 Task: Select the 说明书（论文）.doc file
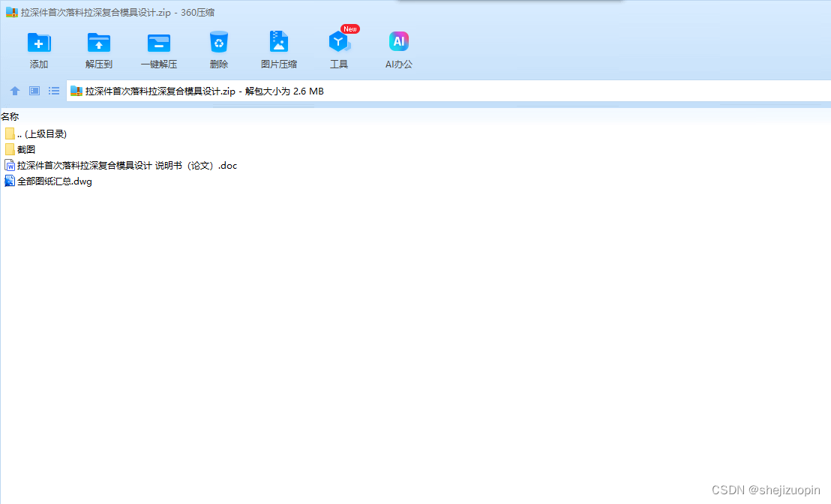coord(121,166)
